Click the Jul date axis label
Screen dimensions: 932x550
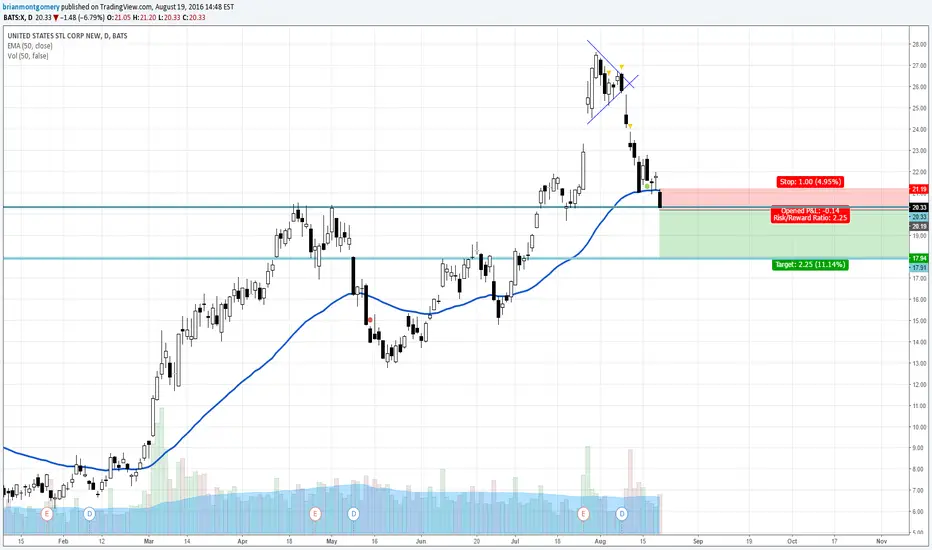tap(515, 541)
